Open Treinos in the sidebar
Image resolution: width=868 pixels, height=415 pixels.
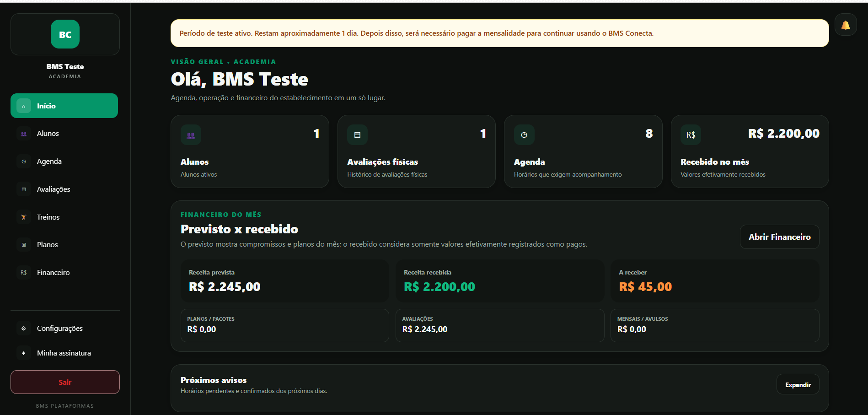[x=64, y=217]
